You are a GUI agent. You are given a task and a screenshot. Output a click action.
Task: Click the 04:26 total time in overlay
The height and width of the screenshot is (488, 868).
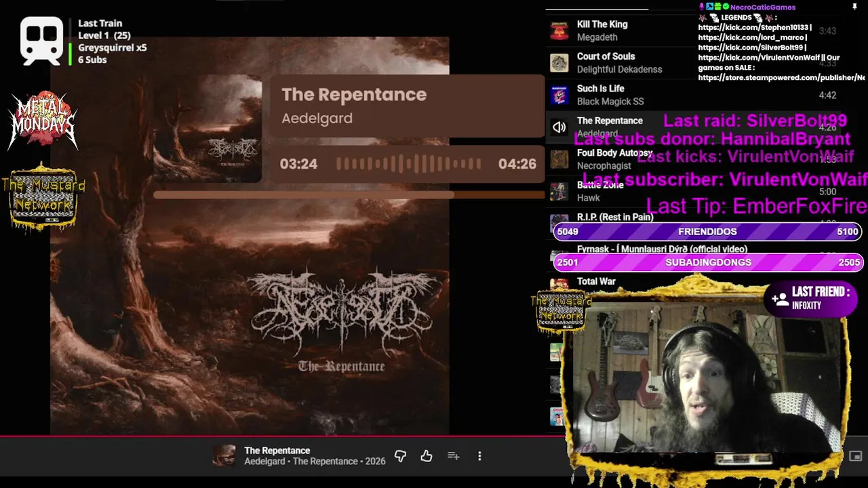pyautogui.click(x=517, y=164)
